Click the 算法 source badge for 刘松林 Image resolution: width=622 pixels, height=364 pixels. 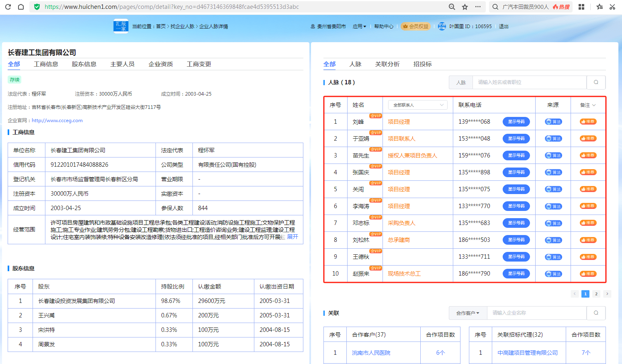(553, 240)
